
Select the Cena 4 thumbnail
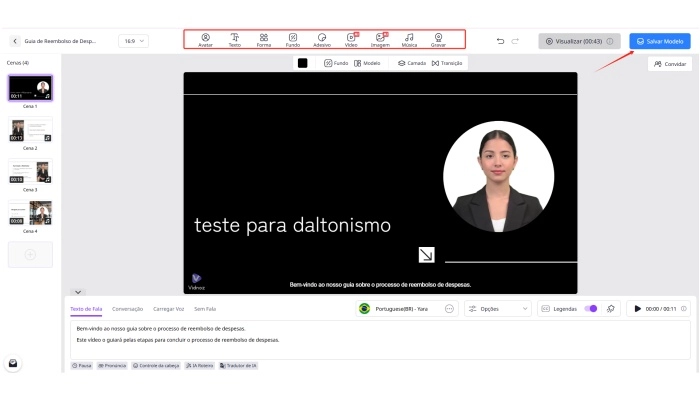(x=30, y=213)
